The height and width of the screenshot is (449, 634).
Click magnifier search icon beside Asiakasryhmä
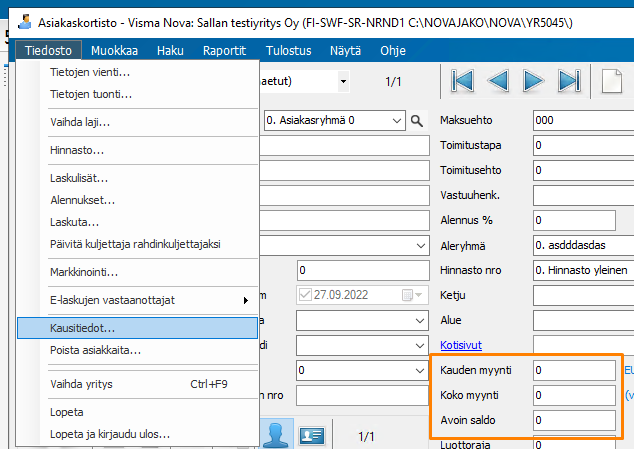416,121
